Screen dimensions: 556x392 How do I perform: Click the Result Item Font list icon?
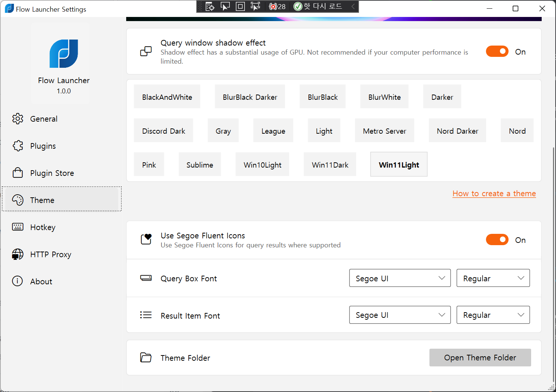146,315
